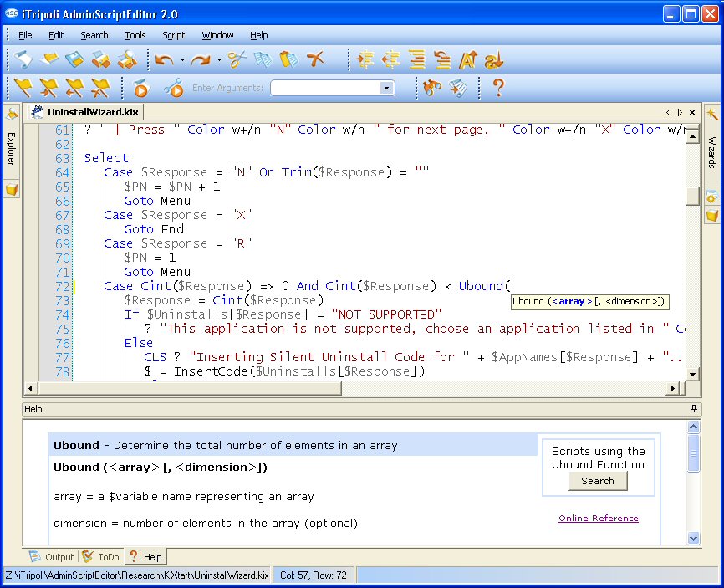Run the script with the play icon

(140, 87)
